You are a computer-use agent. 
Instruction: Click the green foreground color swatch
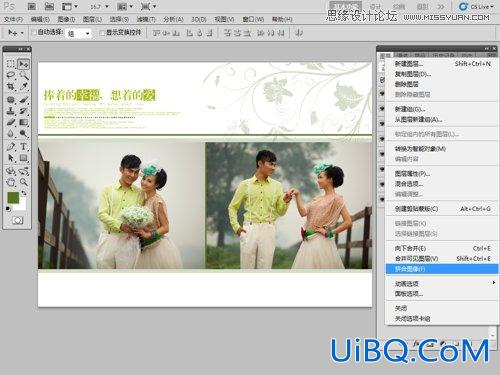click(x=12, y=197)
